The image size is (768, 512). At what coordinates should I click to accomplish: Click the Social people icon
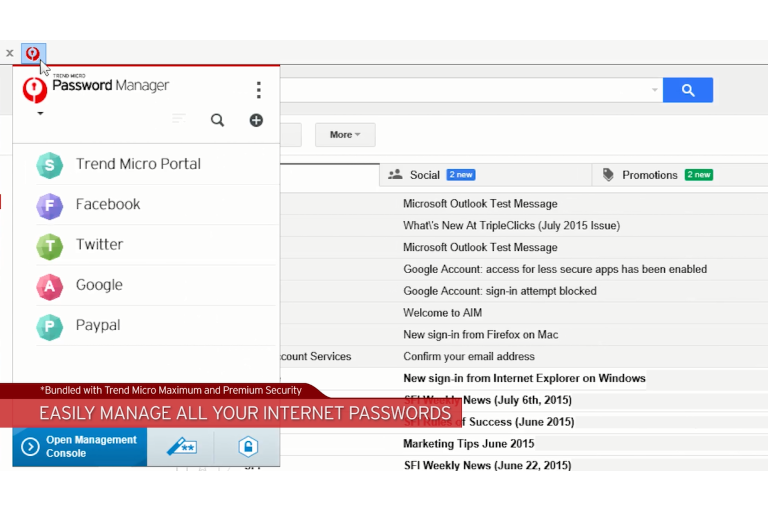pyautogui.click(x=395, y=174)
